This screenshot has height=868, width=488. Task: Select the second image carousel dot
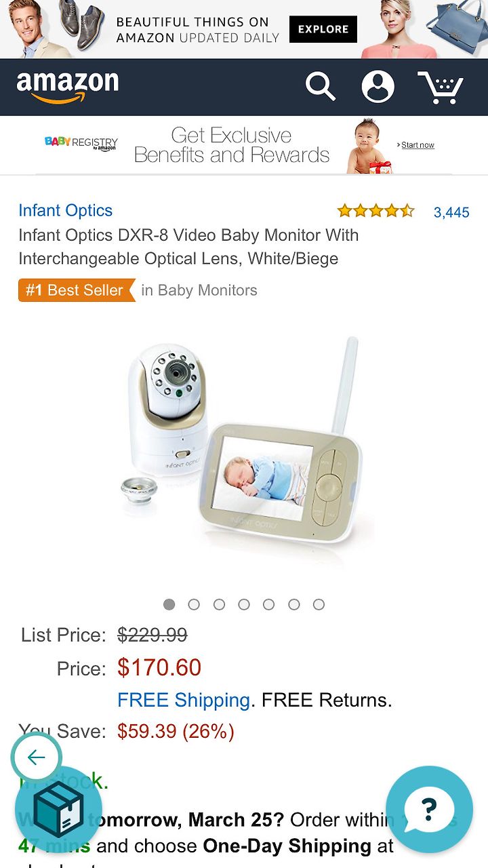coord(194,604)
